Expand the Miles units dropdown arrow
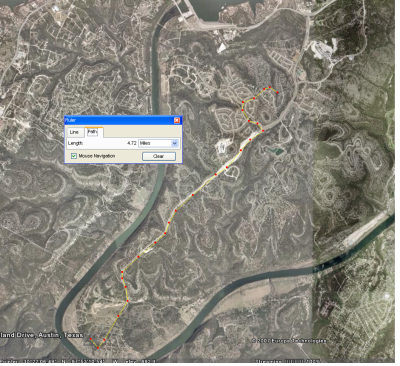 pyautogui.click(x=175, y=143)
